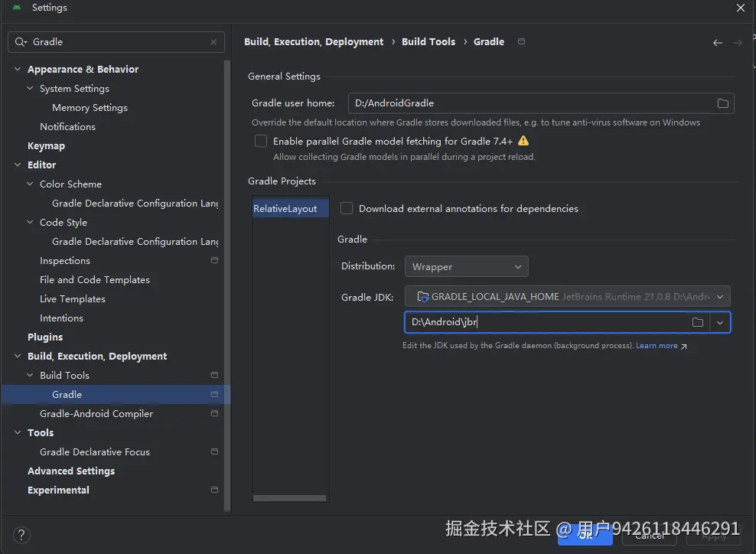
Task: Close the Settings dialog window
Action: pyautogui.click(x=741, y=7)
